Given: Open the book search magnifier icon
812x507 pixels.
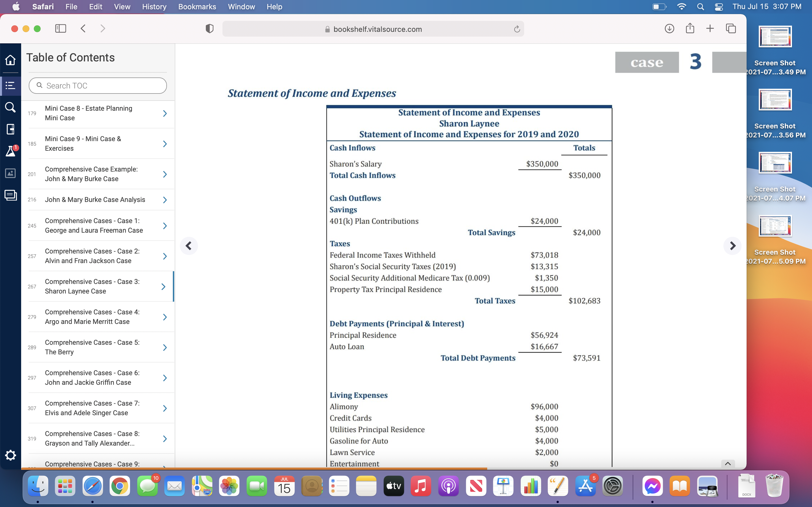Looking at the screenshot, I should [x=10, y=107].
